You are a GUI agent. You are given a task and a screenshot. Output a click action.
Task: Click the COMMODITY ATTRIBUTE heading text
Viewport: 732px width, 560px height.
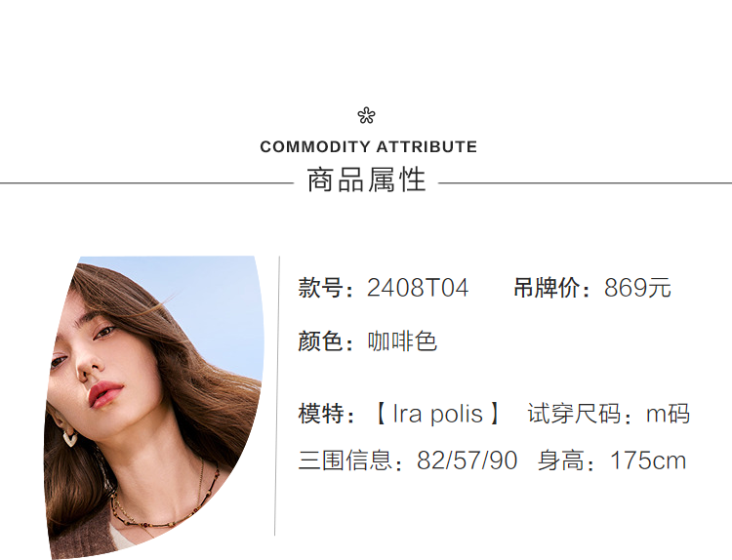click(368, 147)
